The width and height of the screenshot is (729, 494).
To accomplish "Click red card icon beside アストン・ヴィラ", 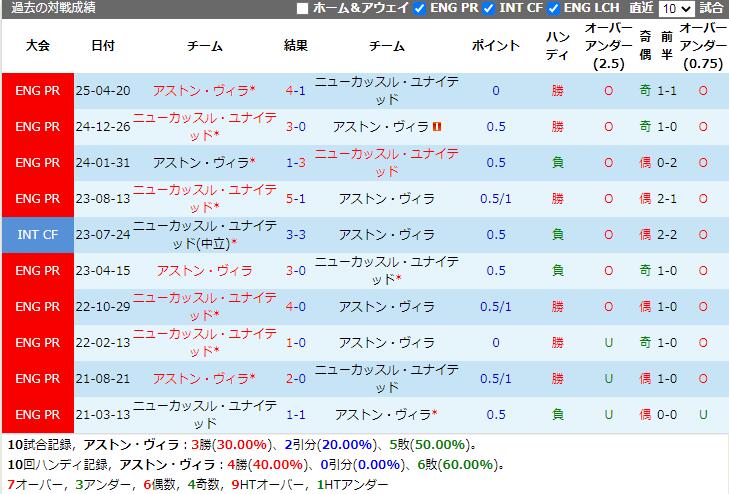I will pyautogui.click(x=437, y=126).
